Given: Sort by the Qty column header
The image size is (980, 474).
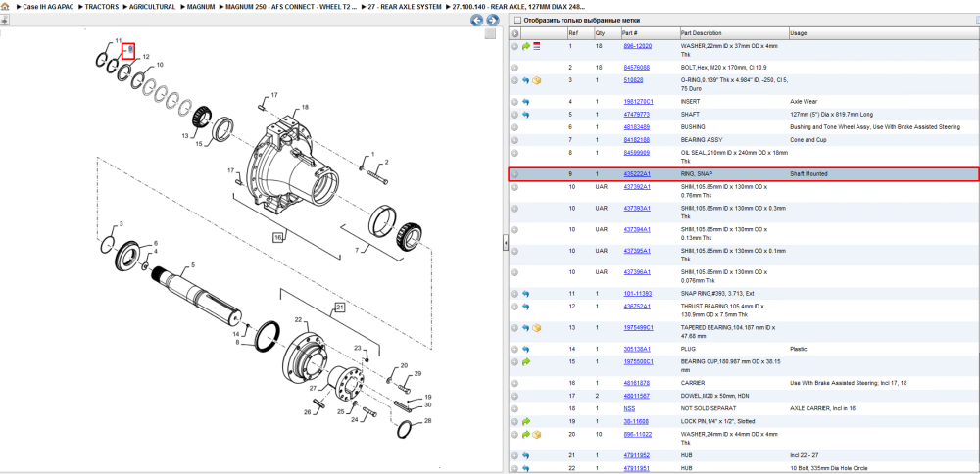Looking at the screenshot, I should (x=600, y=33).
